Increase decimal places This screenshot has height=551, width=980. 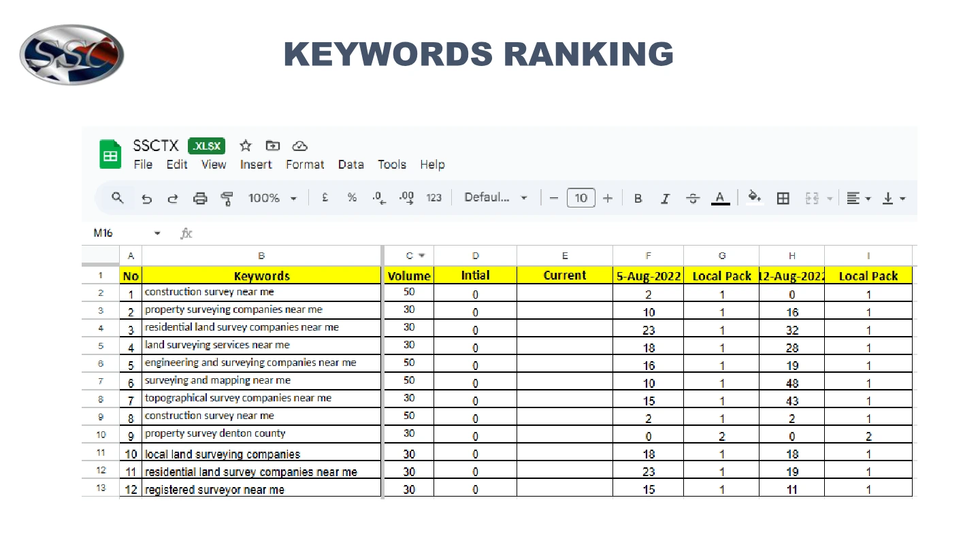point(406,198)
